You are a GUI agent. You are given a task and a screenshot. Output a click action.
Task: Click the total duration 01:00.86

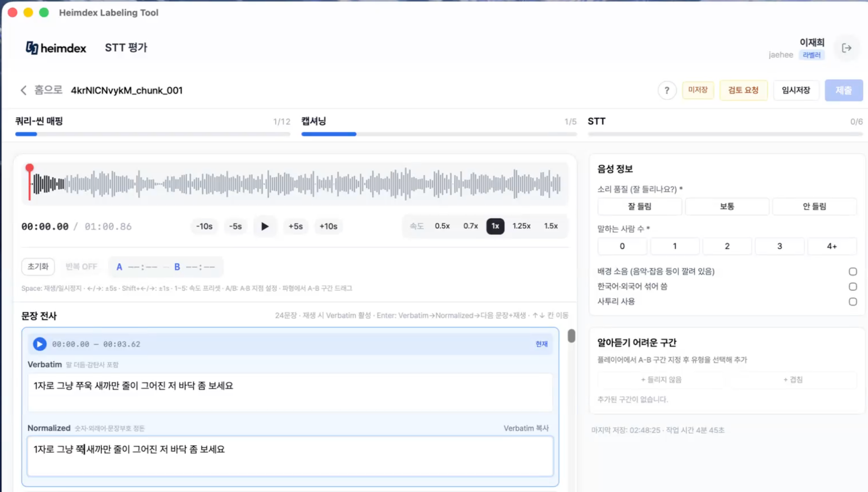tap(108, 226)
